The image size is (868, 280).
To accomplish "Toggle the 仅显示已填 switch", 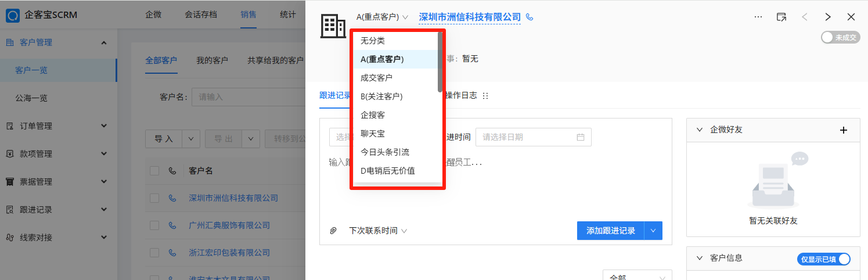I will [823, 259].
